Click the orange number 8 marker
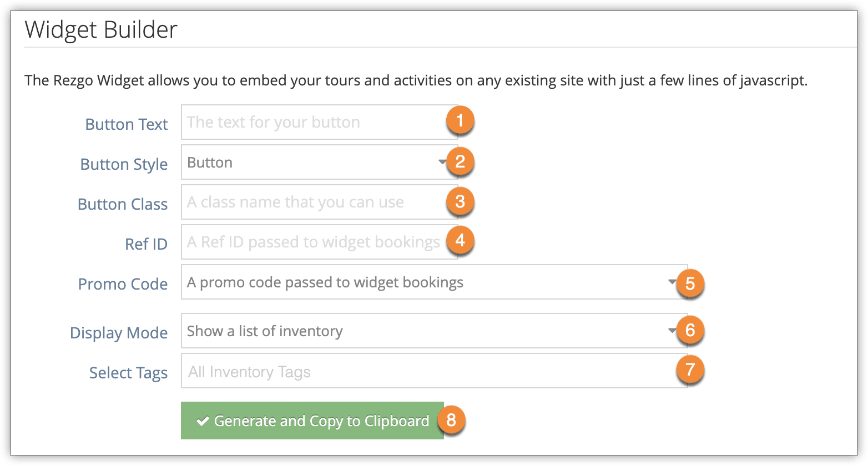The height and width of the screenshot is (466, 868). tap(451, 420)
